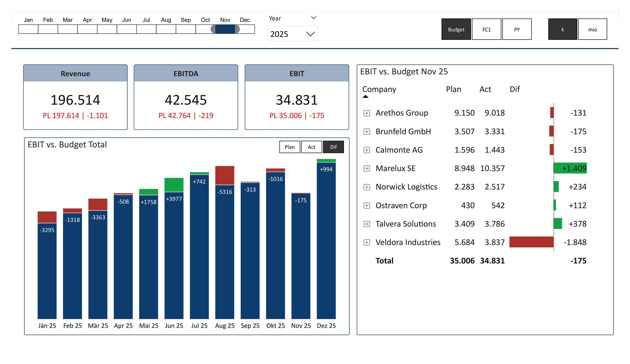Click the Marelux SE Act value 10.357
Screen dimensions: 630x364
click(492, 168)
